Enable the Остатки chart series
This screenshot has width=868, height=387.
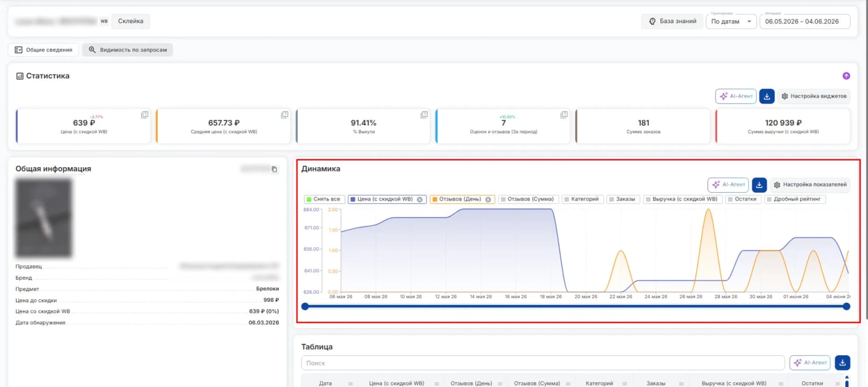[744, 199]
